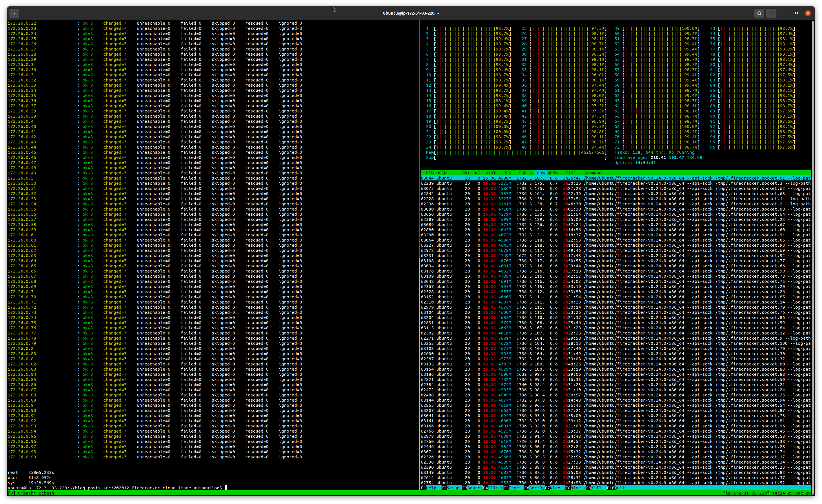Click F10 Quit in htop footer
822x504 pixels.
[x=616, y=488]
